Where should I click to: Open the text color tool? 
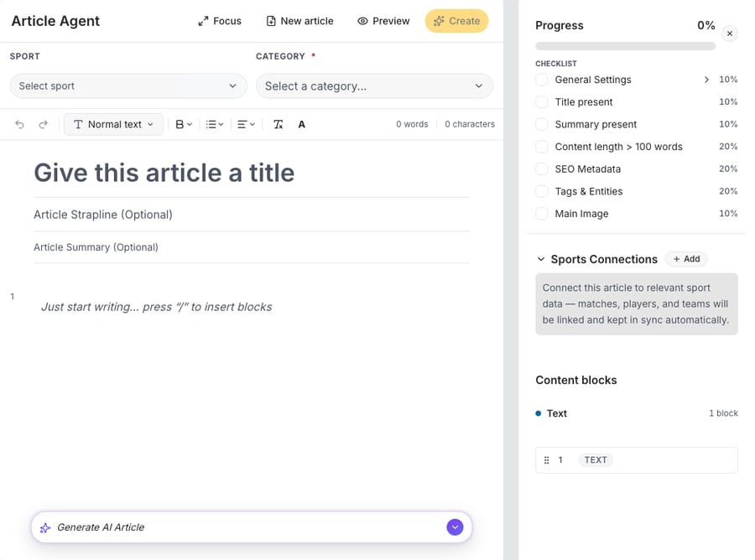pyautogui.click(x=301, y=125)
